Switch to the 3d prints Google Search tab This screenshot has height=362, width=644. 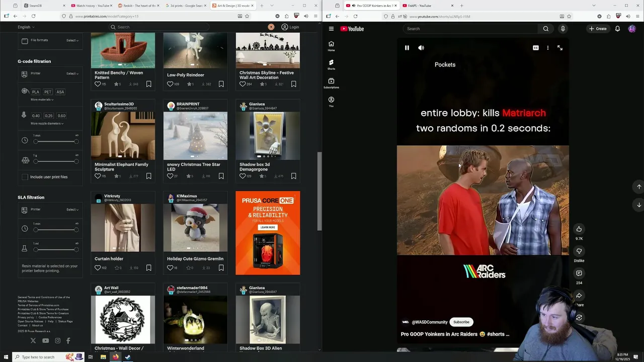pos(185,6)
